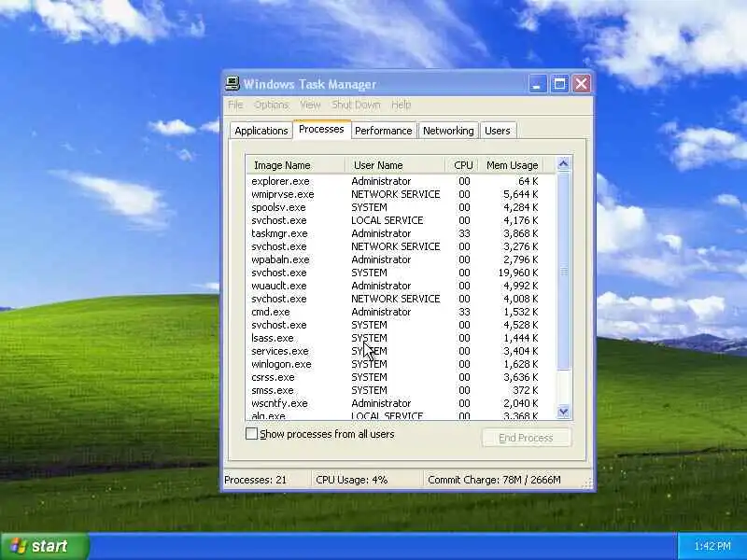747x560 pixels.
Task: Click the Task Manager title bar icon
Action: [x=232, y=83]
